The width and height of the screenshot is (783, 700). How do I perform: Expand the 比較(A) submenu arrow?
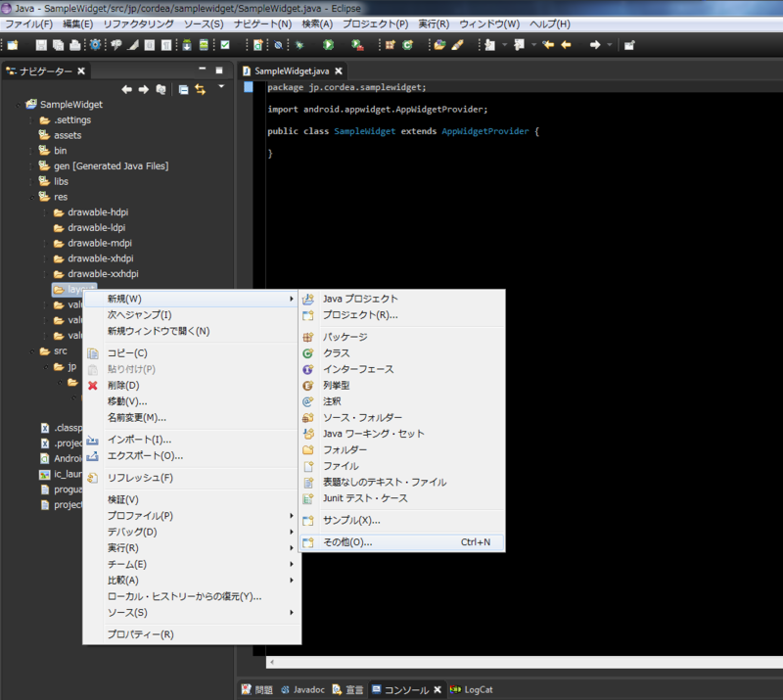292,581
